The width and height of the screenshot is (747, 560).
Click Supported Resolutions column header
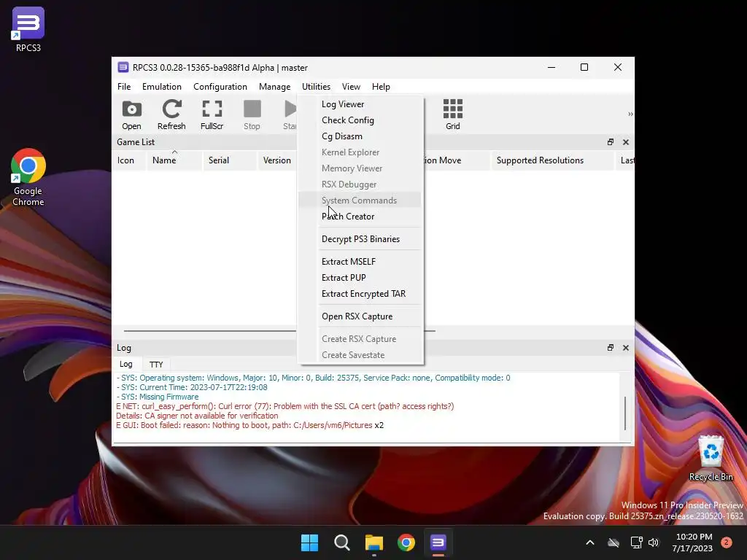[x=552, y=160]
